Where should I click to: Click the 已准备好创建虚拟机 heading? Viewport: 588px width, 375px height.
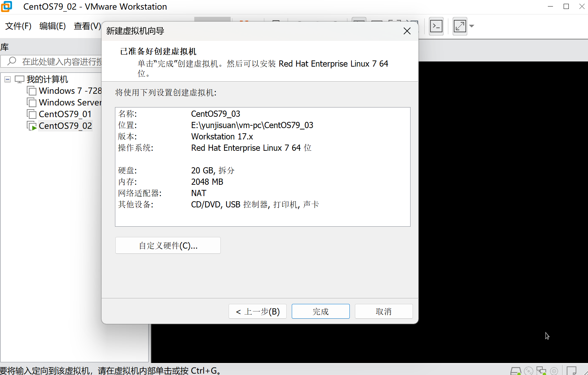[x=158, y=51]
